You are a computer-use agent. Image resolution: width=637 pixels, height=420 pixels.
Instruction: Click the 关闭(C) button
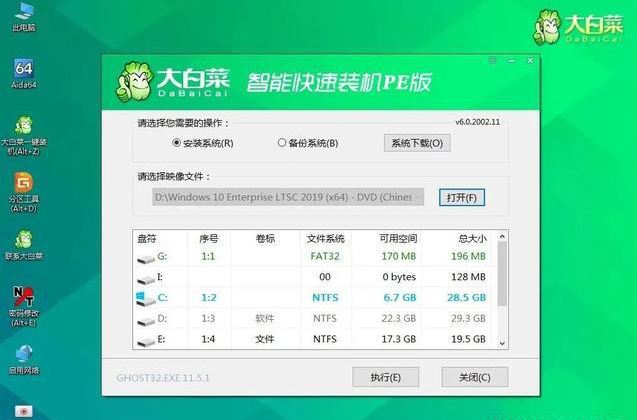click(x=474, y=377)
